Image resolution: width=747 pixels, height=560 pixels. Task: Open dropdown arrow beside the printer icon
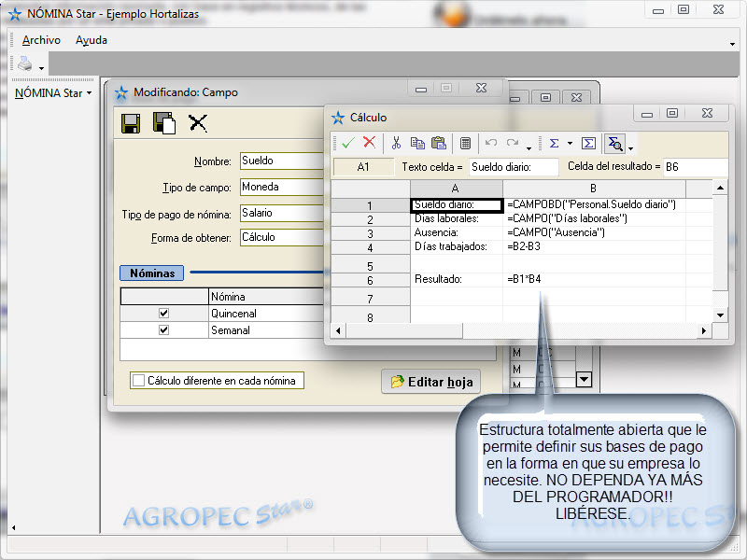point(41,68)
